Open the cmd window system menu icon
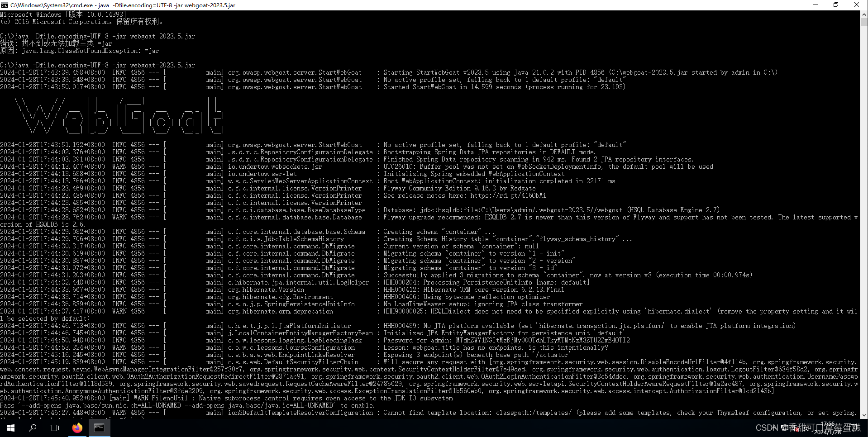868x437 pixels. click(x=5, y=5)
